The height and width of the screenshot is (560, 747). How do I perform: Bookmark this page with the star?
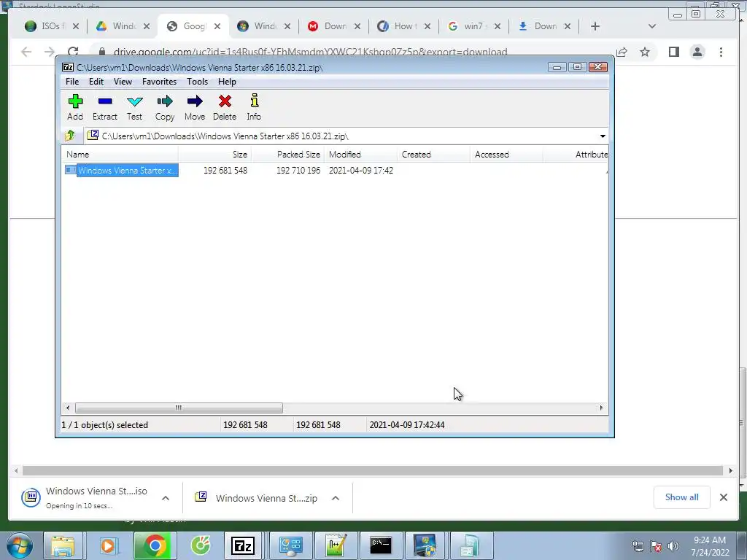645,52
